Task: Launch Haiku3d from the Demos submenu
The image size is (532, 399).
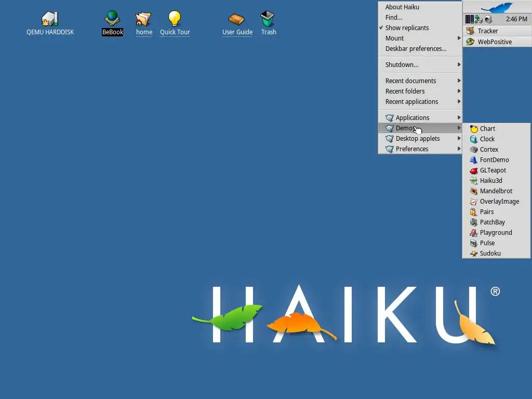Action: (x=496, y=180)
